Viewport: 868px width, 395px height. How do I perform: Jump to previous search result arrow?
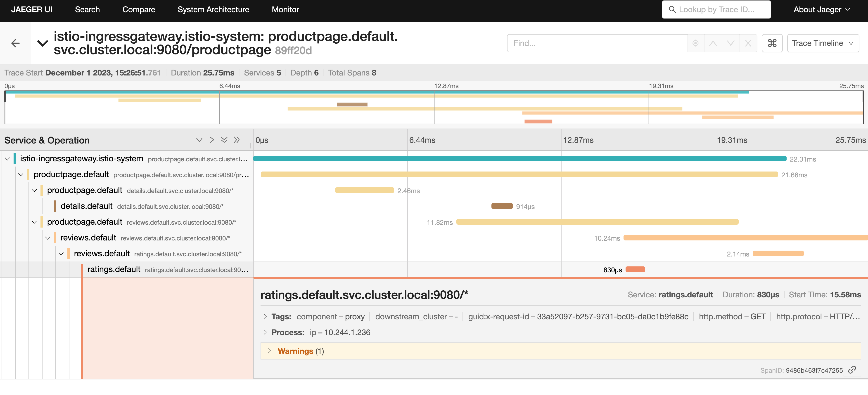tap(713, 43)
